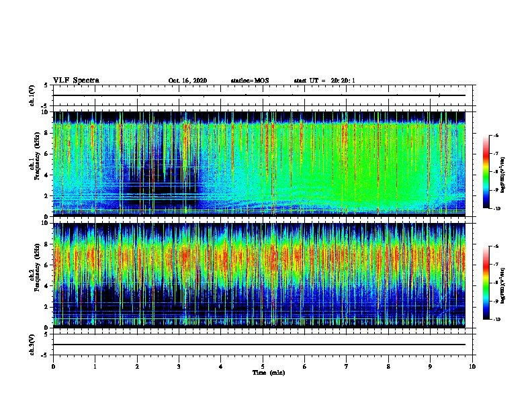Click the ch.2 spectrogram panel
This screenshot has height=411, width=532.
[x=259, y=275]
